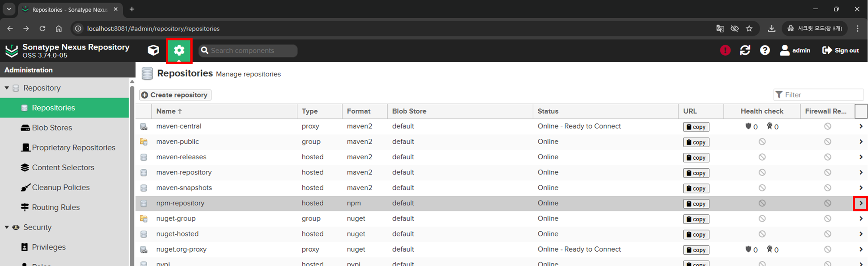Click npm-repository hosted database icon
The height and width of the screenshot is (266, 868).
[x=144, y=203]
